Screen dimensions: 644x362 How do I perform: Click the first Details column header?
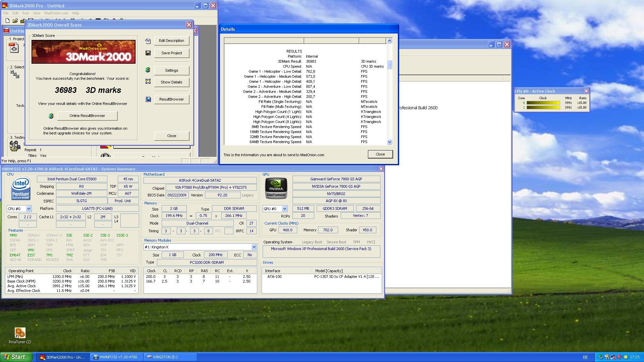point(264,41)
